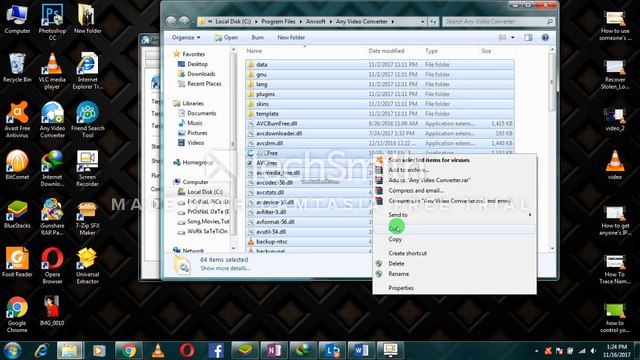This screenshot has height=360, width=640.
Task: Select Downloads in Favorites
Action: (x=201, y=74)
